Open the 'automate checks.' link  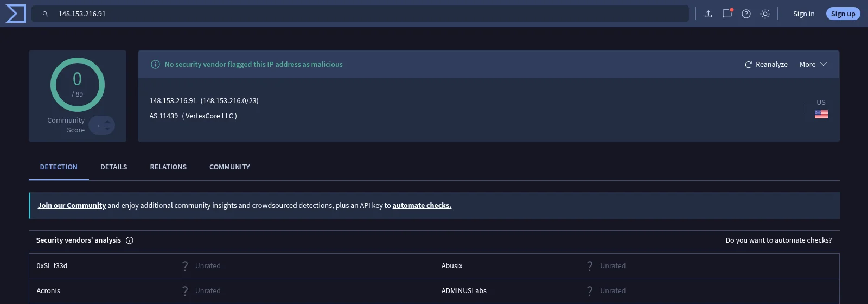click(x=422, y=205)
